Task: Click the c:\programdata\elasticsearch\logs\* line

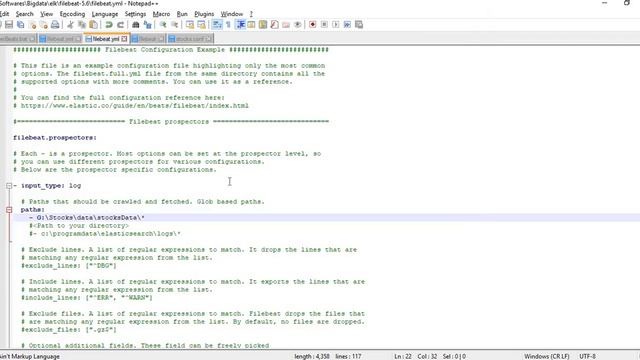Action: point(105,234)
